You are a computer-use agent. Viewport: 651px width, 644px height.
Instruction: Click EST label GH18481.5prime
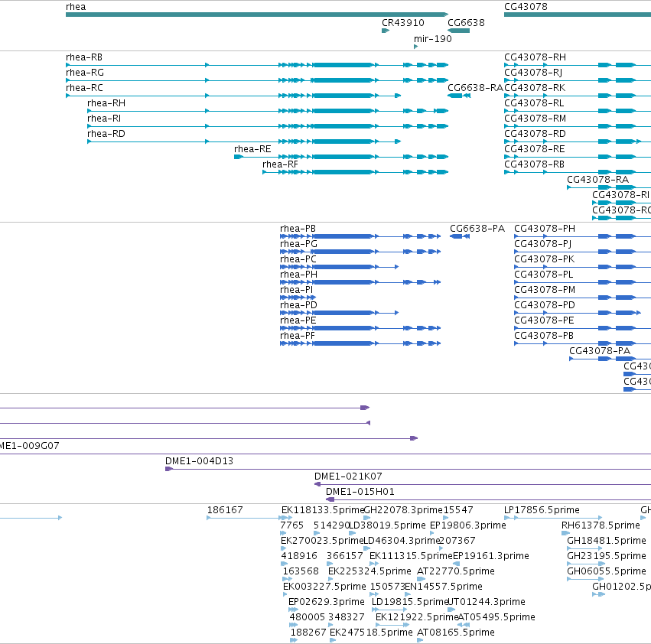pos(607,541)
